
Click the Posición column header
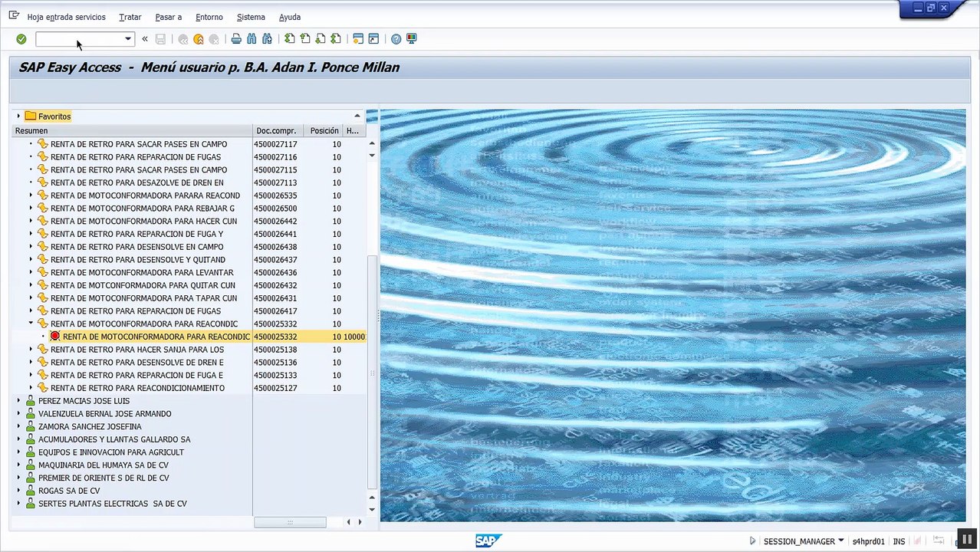324,131
